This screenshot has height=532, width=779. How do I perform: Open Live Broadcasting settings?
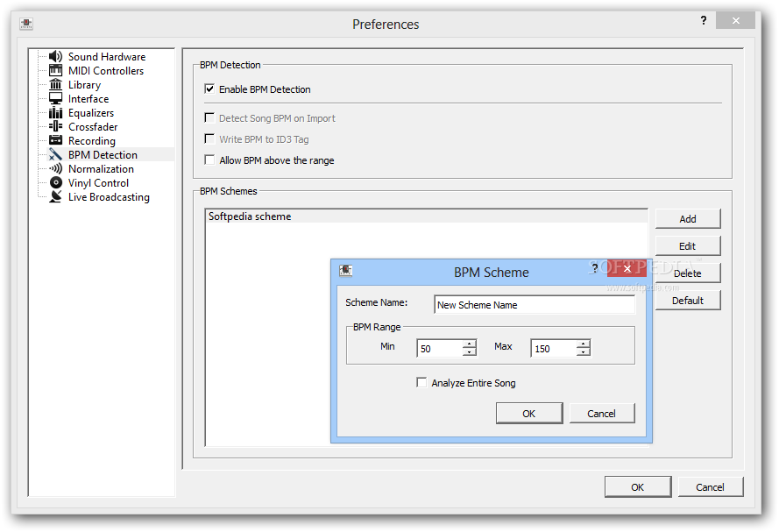tap(109, 197)
